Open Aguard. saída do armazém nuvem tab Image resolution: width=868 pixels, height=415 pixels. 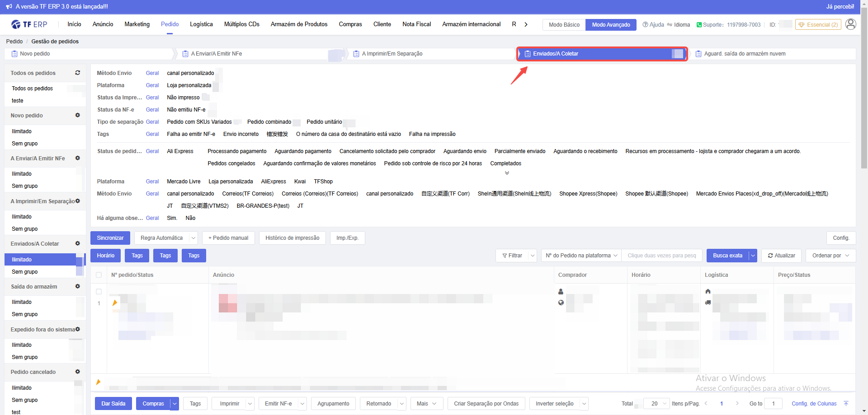(x=773, y=54)
